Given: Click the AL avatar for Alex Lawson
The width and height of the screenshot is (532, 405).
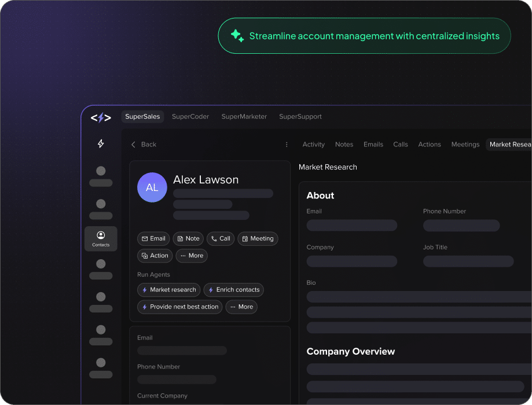Looking at the screenshot, I should click(152, 187).
